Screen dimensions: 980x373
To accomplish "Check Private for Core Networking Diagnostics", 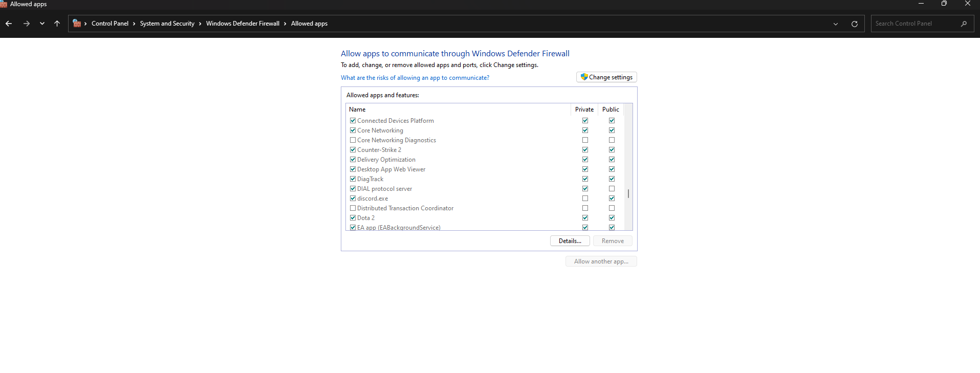I will (x=585, y=140).
